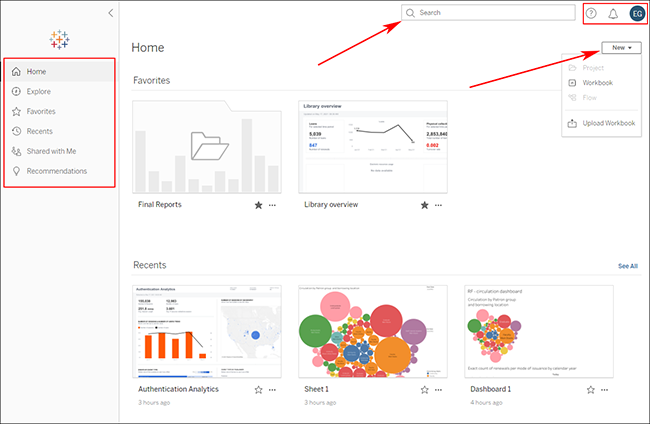Click the Sheet 1 title link
The image size is (650, 424).
coord(316,389)
